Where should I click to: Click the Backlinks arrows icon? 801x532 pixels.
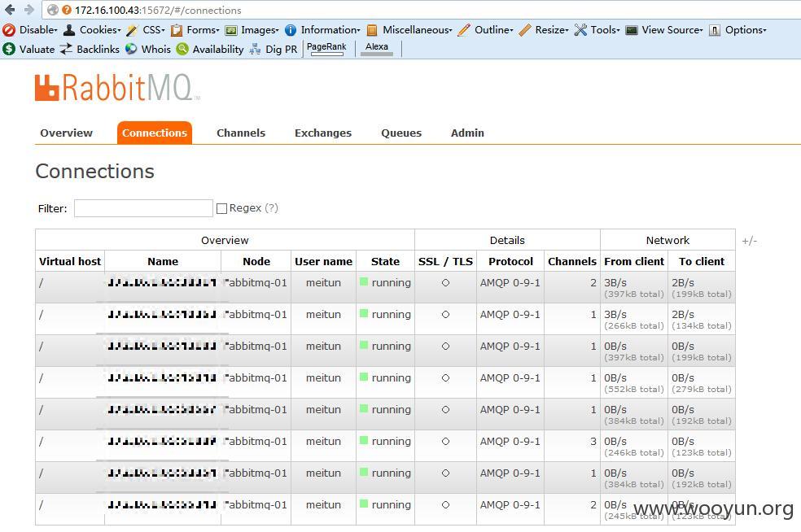pyautogui.click(x=66, y=49)
